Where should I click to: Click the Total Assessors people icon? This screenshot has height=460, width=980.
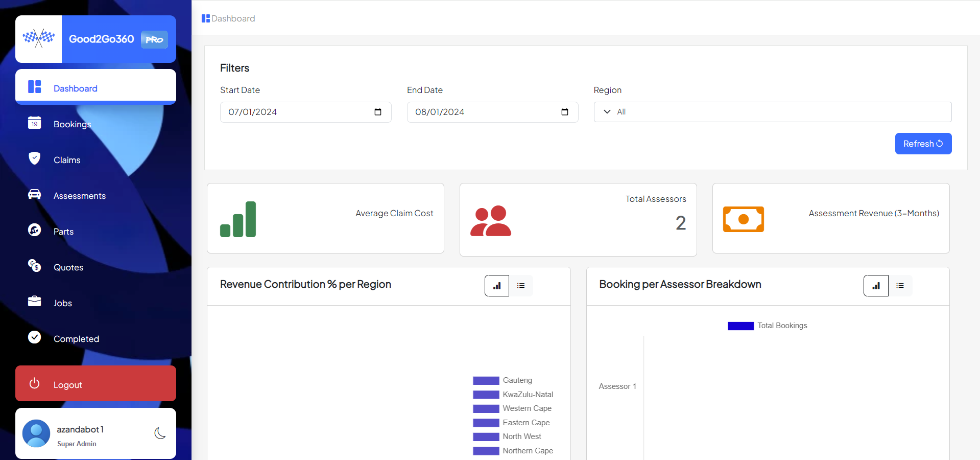(491, 221)
